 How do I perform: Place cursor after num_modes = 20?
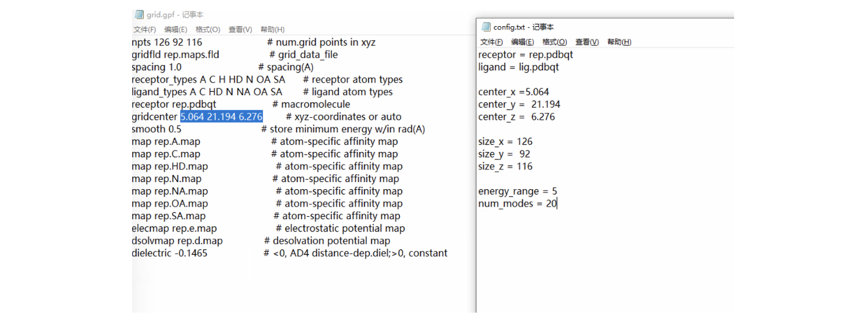click(557, 204)
